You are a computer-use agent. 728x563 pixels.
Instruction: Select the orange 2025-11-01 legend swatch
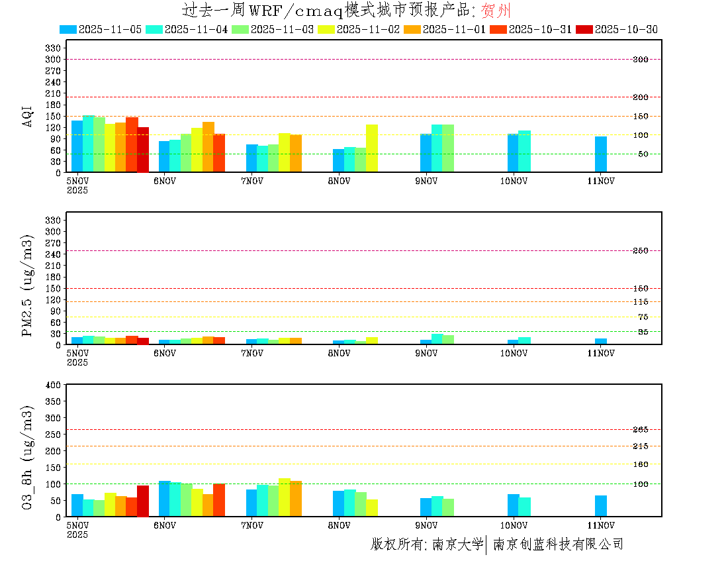click(412, 29)
